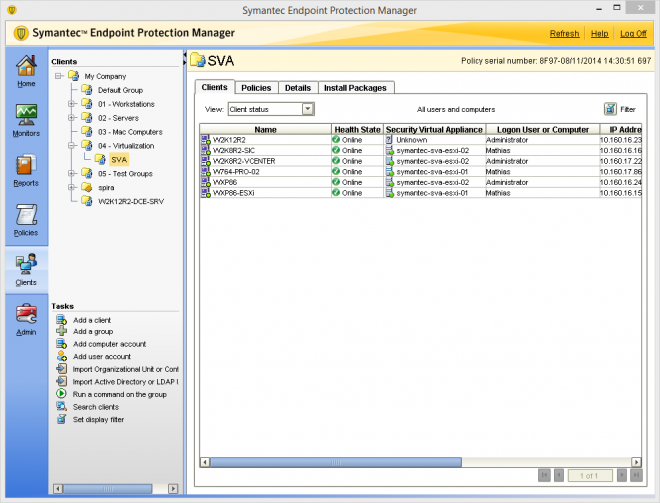Screen dimensions: 660x503
Task: Click Add a client task
Action: pos(92,320)
